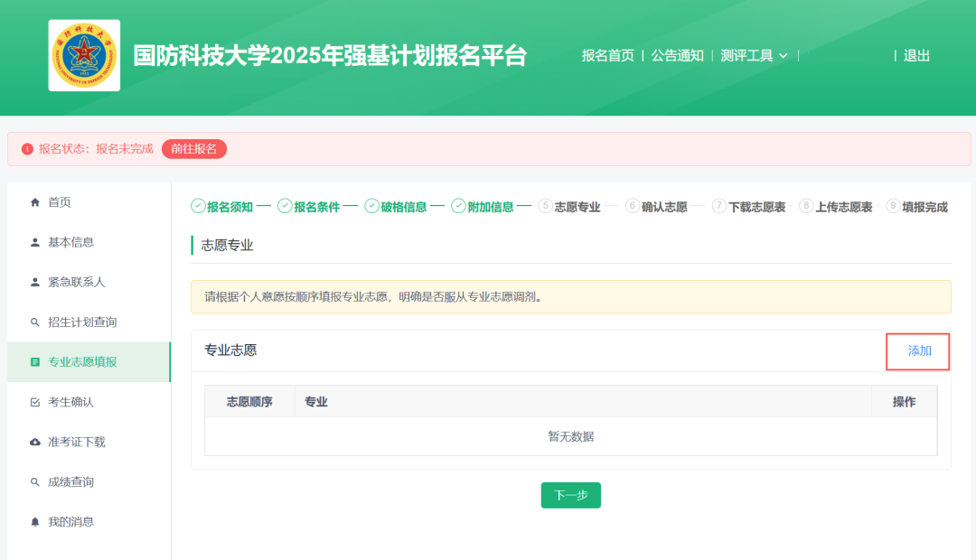The height and width of the screenshot is (560, 976).
Task: Click step 7 circle for 下载志愿表
Action: pos(719,206)
